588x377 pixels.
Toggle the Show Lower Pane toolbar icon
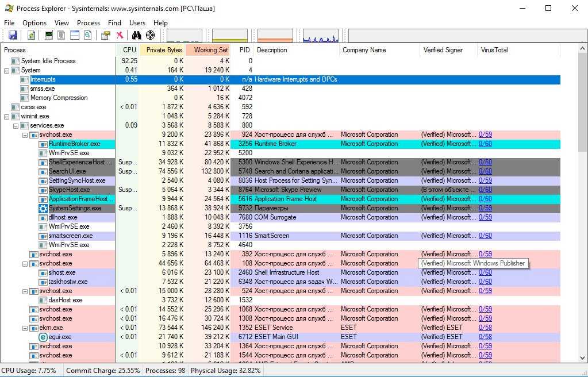click(74, 36)
